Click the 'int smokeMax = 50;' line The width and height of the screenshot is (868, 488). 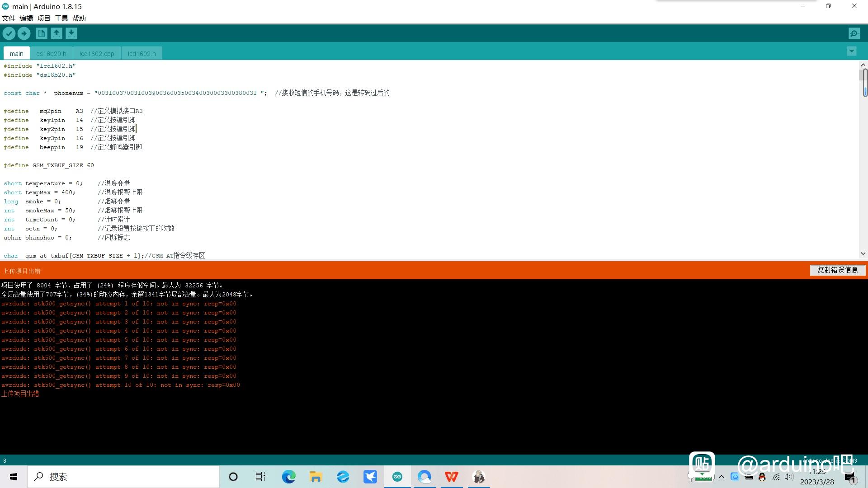73,211
